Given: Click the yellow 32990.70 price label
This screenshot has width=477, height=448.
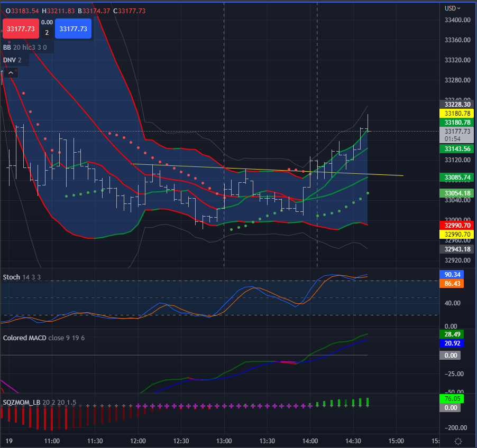Looking at the screenshot, I should [457, 235].
